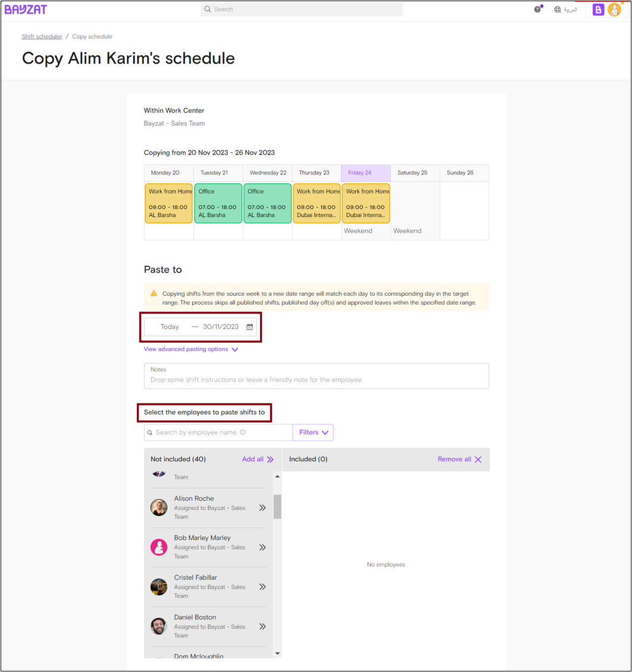Select Friday 24 Work from Home shift
This screenshot has width=632, height=672.
366,204
